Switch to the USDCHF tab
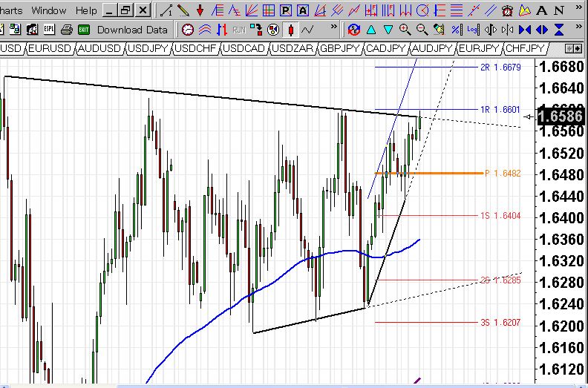Screen dimensions: 588x388 [195, 48]
